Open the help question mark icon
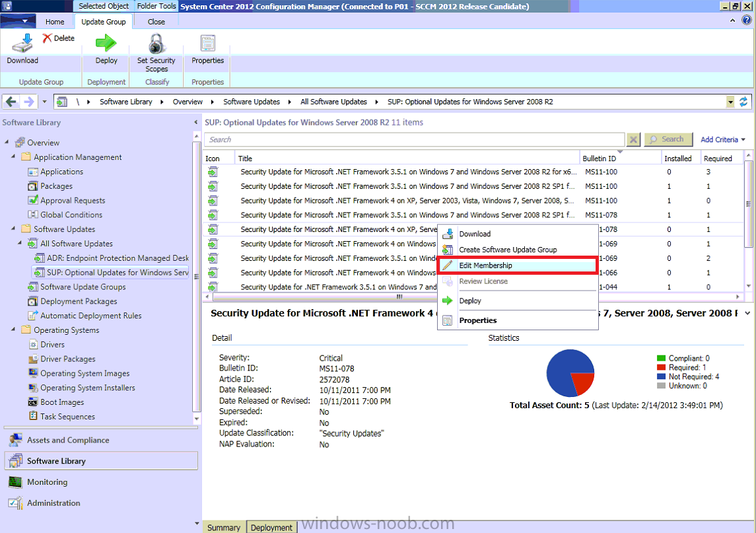 [x=746, y=20]
